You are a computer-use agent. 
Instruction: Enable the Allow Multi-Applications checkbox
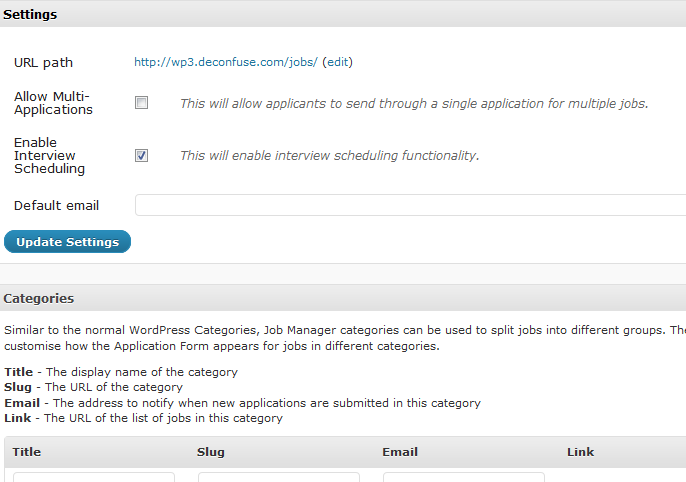click(141, 103)
